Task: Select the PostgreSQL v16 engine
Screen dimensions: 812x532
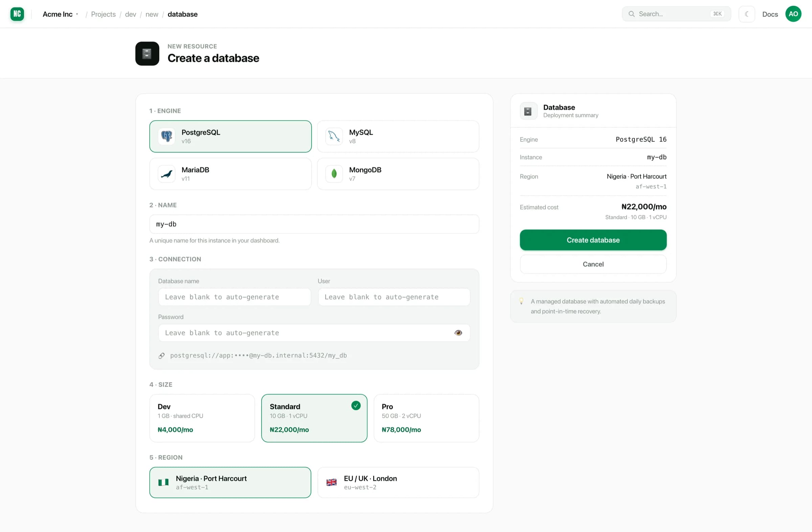Action: coord(230,136)
